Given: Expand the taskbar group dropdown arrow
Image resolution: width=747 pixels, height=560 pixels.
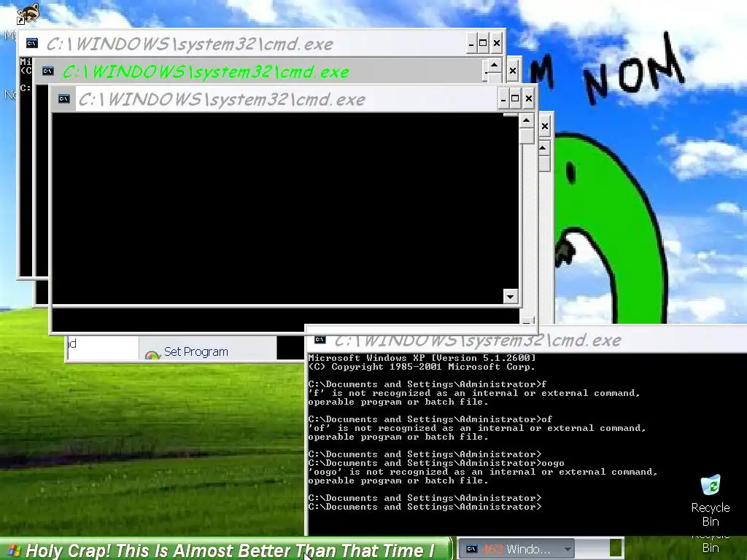Looking at the screenshot, I should click(568, 549).
